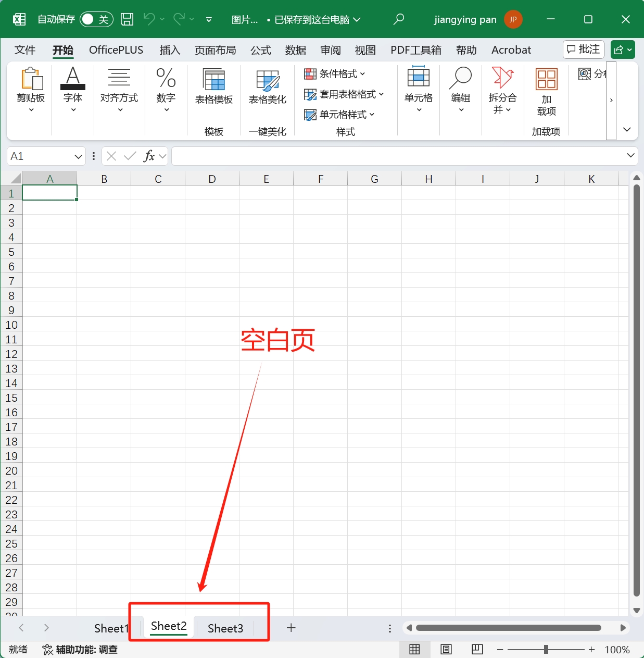Add a new worksheet with plus button
Viewport: 644px width, 658px height.
click(x=291, y=628)
